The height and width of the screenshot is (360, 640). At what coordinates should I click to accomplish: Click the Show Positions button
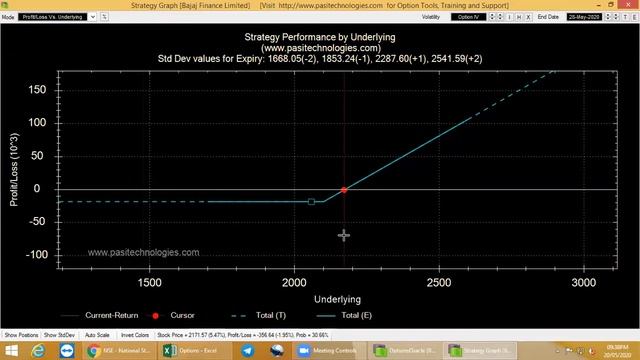pyautogui.click(x=21, y=335)
